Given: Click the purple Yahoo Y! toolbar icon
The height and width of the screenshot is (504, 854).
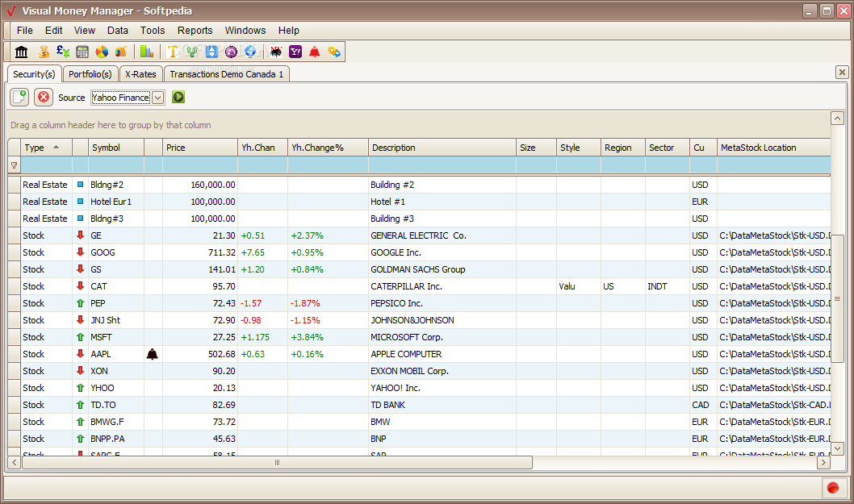Looking at the screenshot, I should (295, 52).
